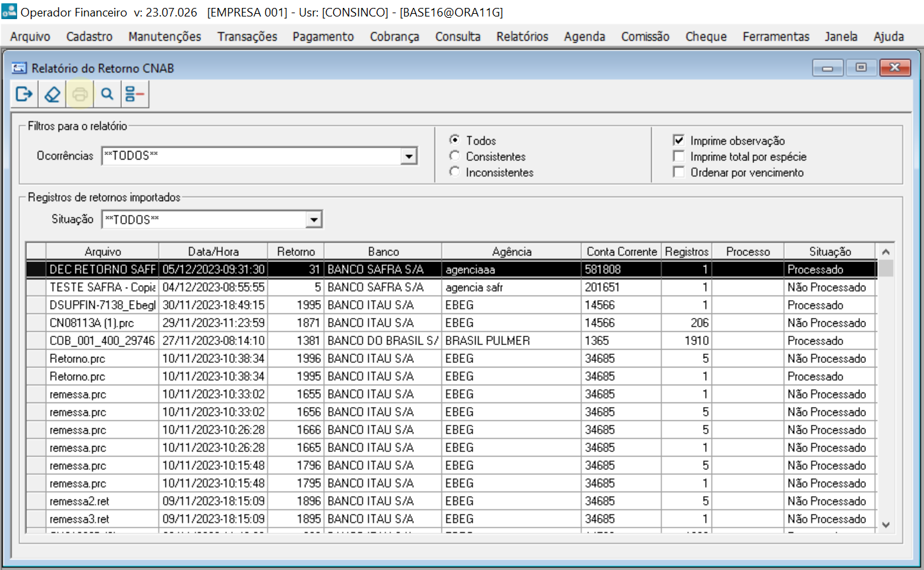Open the Transações menu
Viewport: 924px width, 570px height.
[x=247, y=36]
